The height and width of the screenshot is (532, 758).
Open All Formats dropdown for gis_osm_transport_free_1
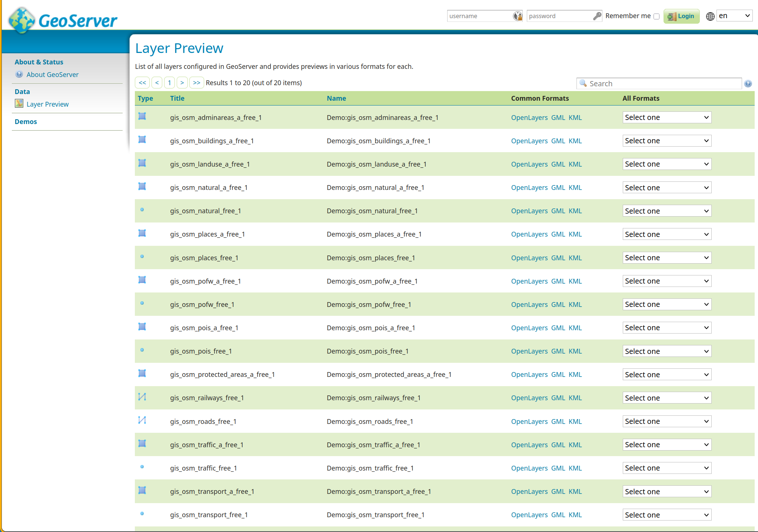click(x=667, y=515)
